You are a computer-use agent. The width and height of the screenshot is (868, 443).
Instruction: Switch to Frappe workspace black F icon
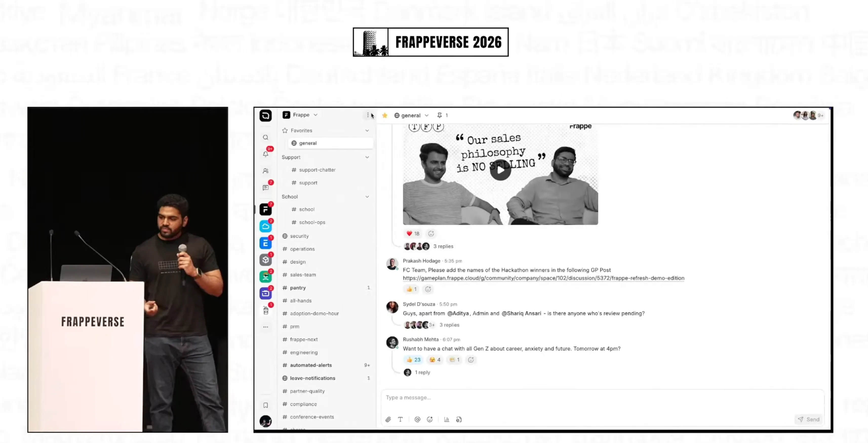tap(266, 210)
